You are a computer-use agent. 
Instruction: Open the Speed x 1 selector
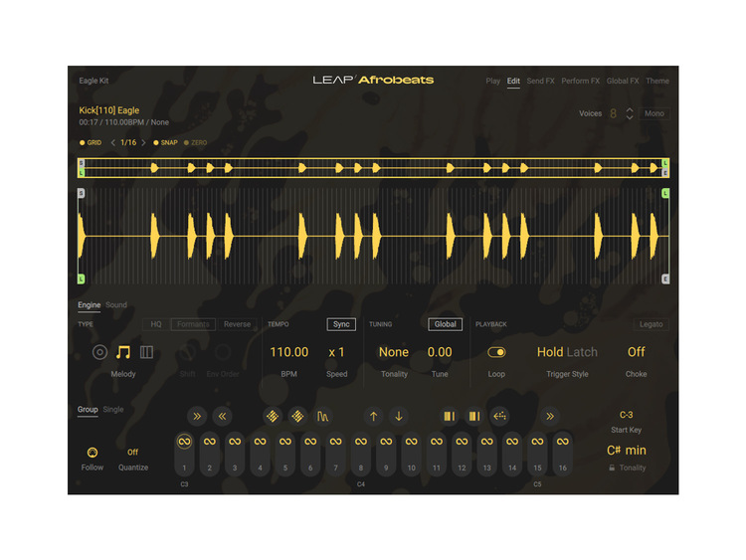point(336,352)
